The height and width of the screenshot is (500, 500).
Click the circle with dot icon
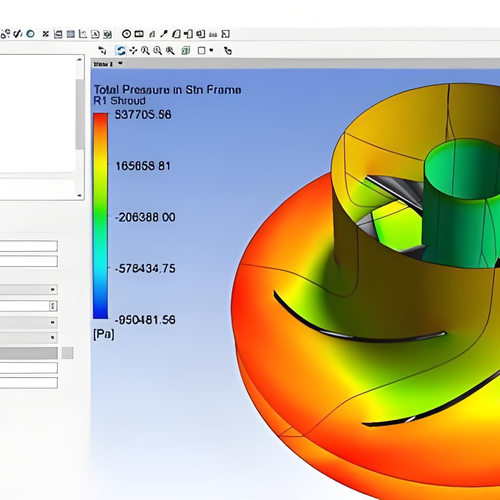(126, 34)
